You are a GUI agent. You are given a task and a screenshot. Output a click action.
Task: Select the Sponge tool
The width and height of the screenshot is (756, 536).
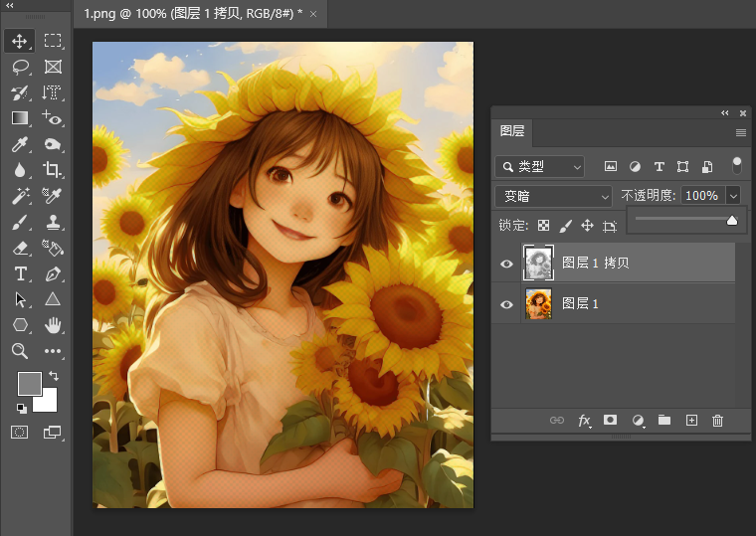(53, 144)
